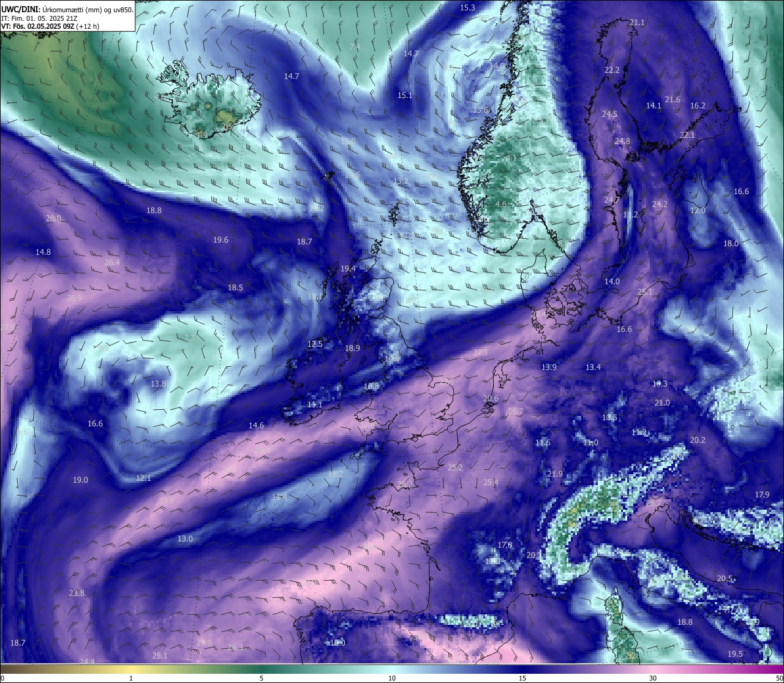Select the 20.5 value label

[x=725, y=578]
